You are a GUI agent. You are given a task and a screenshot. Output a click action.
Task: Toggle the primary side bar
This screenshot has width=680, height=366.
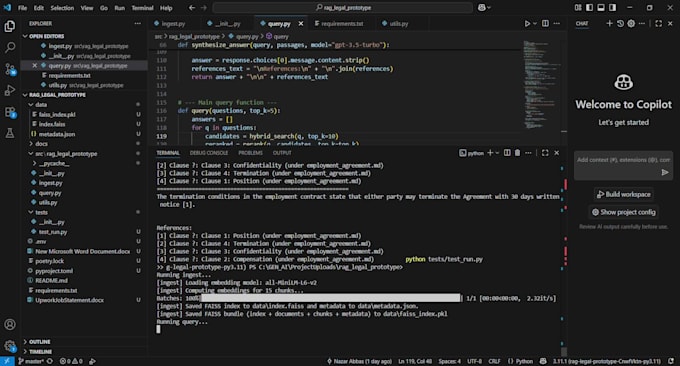pos(589,8)
